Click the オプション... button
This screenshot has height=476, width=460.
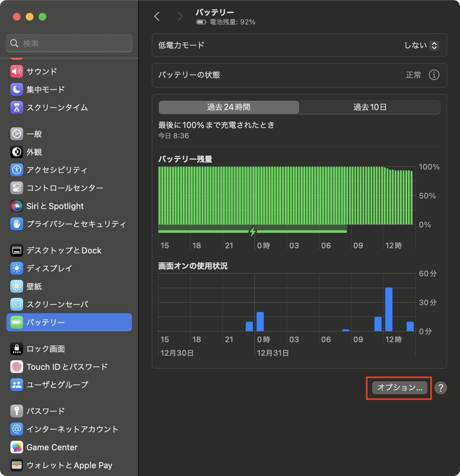pos(400,388)
